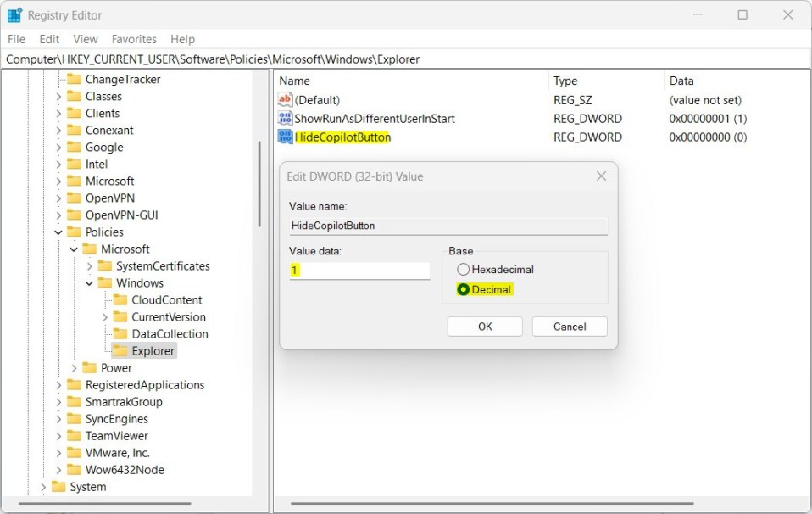Expand the Clients tree node

coord(58,113)
